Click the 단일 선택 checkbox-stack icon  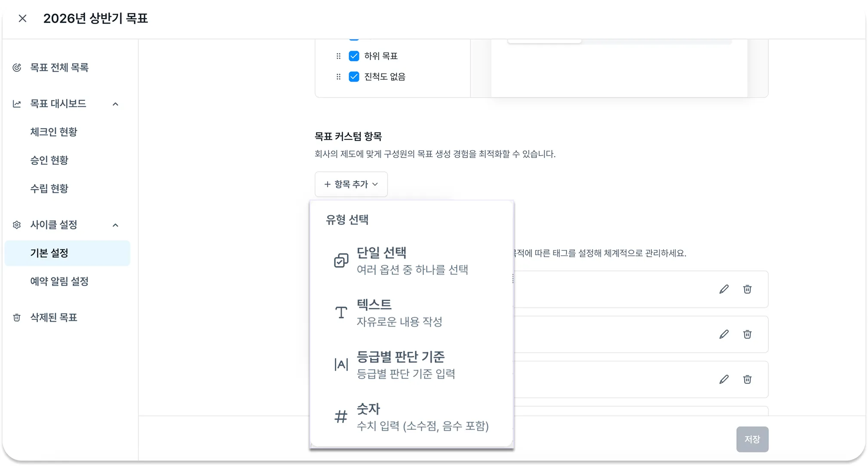click(341, 260)
